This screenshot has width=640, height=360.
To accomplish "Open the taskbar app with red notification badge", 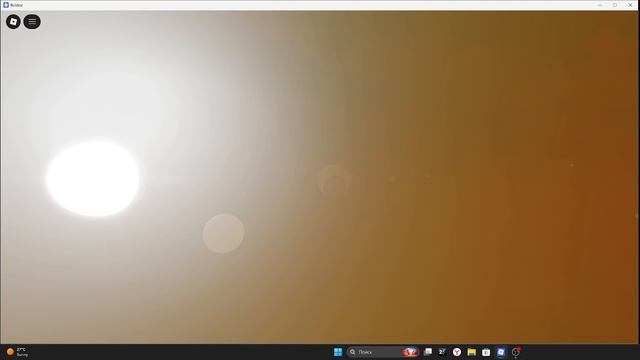I will 516,352.
